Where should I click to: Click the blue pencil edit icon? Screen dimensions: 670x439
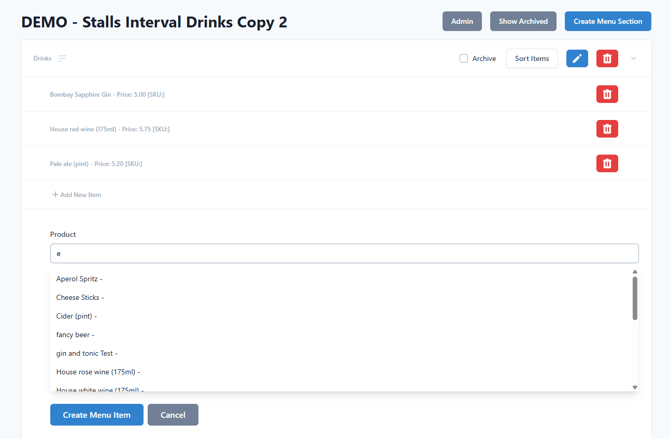[x=577, y=59]
